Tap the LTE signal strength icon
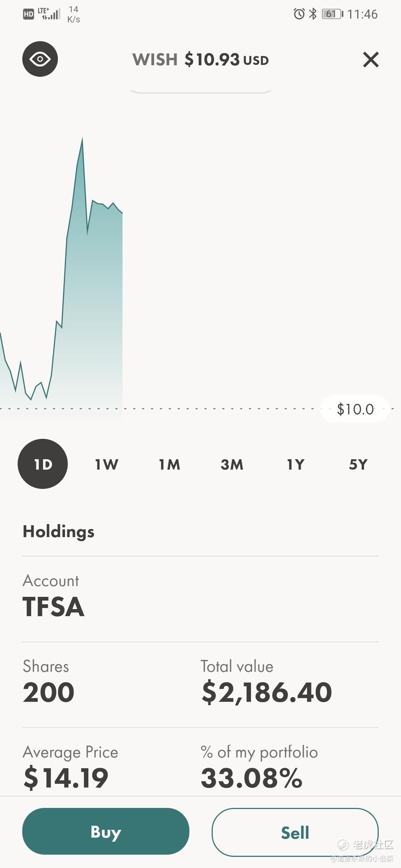Screen dimensions: 401x868 (x=49, y=14)
